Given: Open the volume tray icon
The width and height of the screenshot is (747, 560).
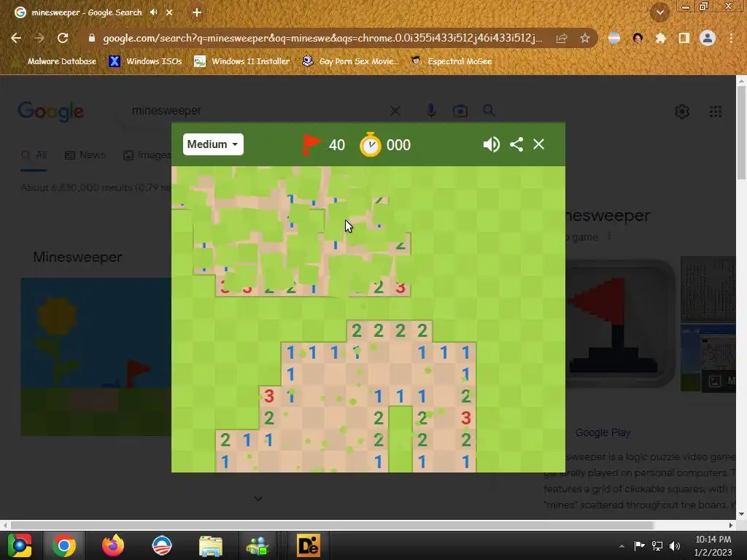Looking at the screenshot, I should [675, 545].
